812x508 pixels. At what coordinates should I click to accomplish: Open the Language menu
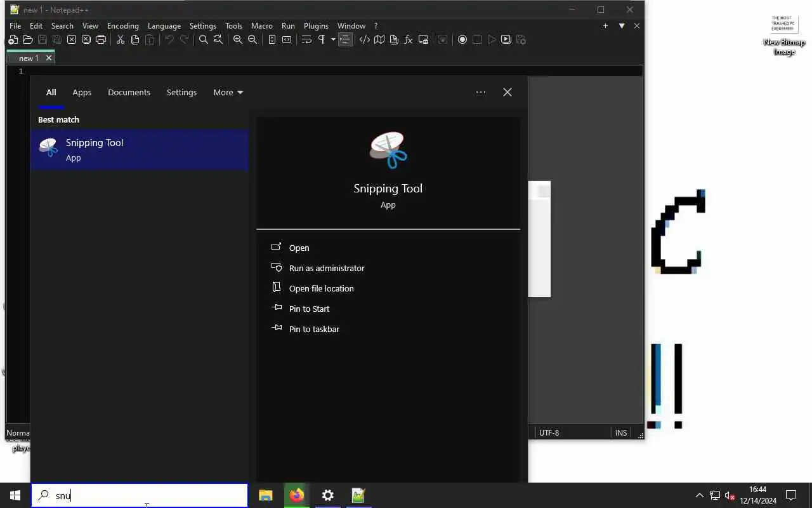pos(164,26)
